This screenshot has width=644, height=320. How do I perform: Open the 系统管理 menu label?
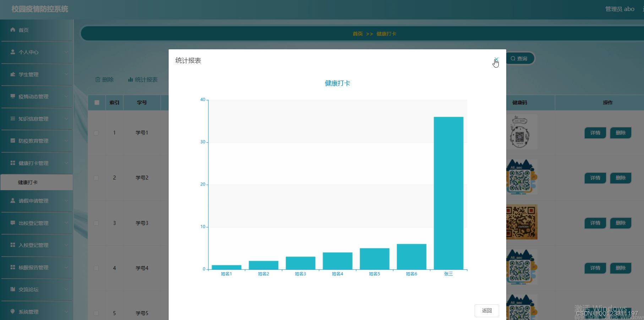(x=28, y=312)
